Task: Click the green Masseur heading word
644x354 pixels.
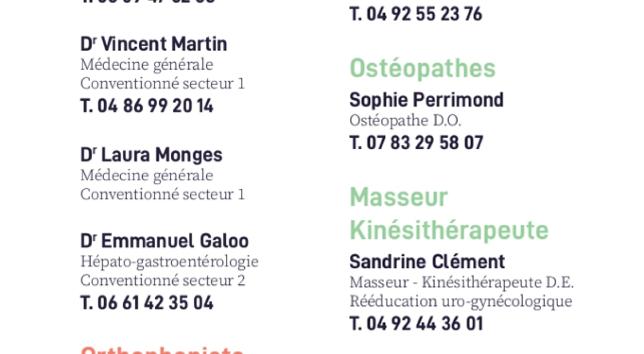Action: tap(398, 197)
